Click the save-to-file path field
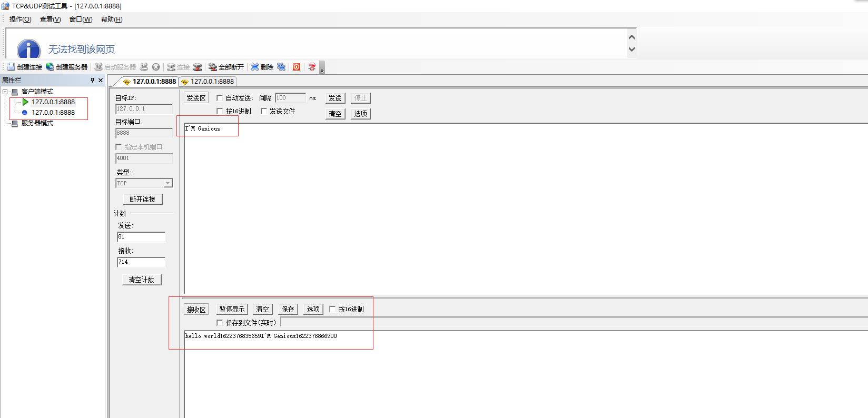The width and height of the screenshot is (868, 418). (574, 322)
